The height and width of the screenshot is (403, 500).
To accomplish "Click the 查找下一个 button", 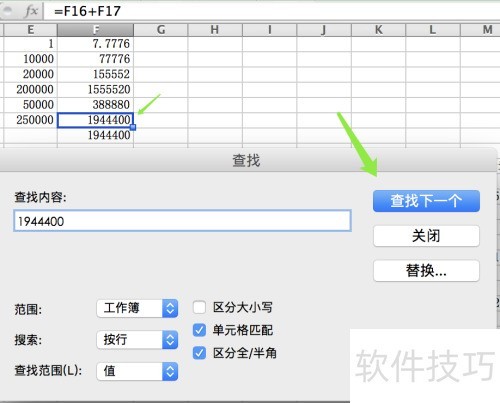I will (x=426, y=201).
